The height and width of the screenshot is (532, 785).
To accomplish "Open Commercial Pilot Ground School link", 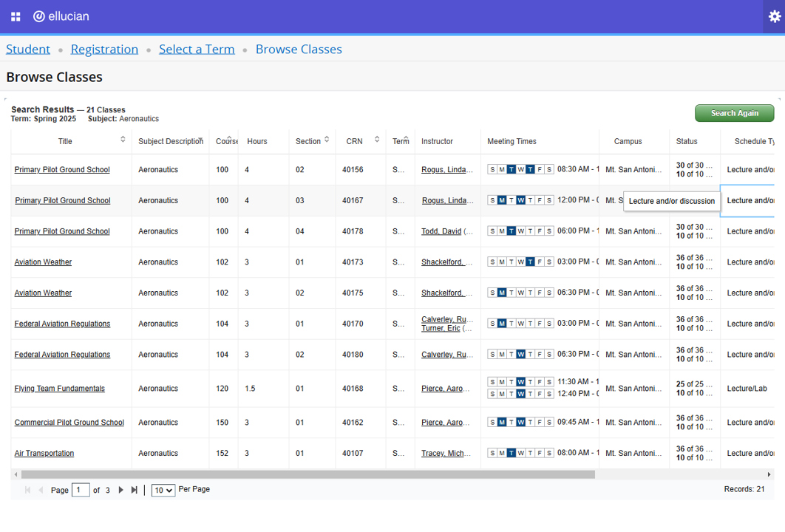I will (69, 423).
